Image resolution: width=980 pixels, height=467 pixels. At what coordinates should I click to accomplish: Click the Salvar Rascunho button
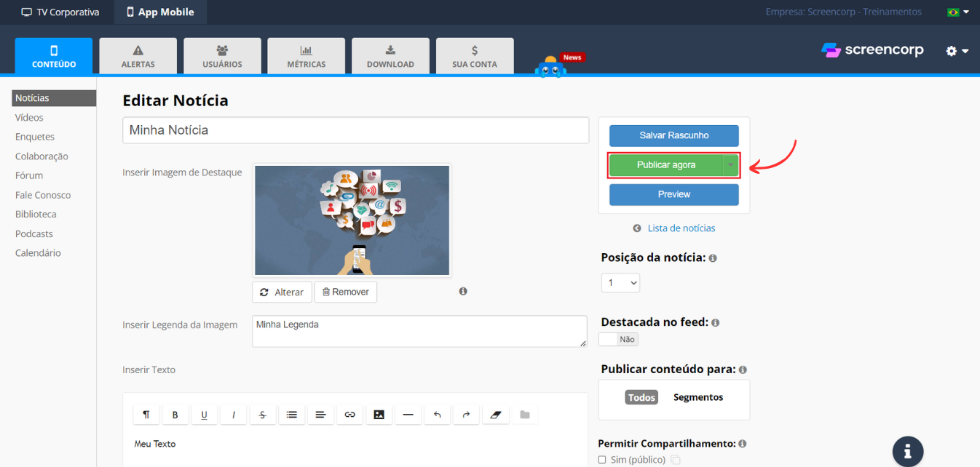click(x=673, y=135)
